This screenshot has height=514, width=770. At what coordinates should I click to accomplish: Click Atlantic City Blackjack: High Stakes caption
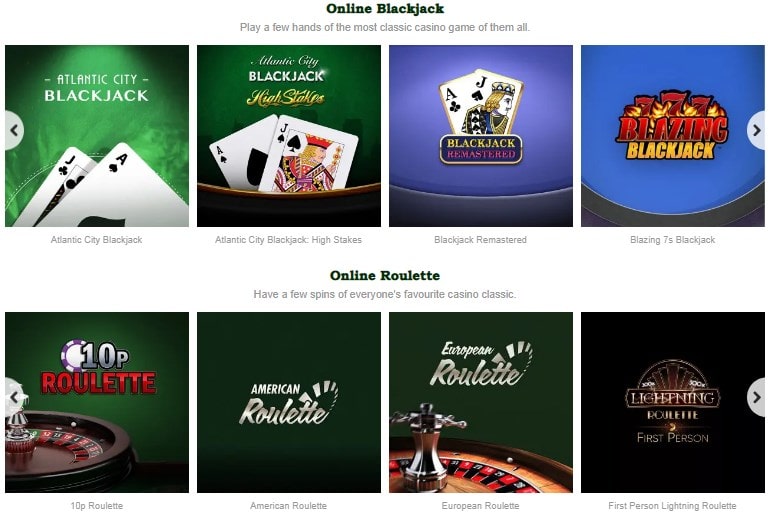tap(289, 240)
